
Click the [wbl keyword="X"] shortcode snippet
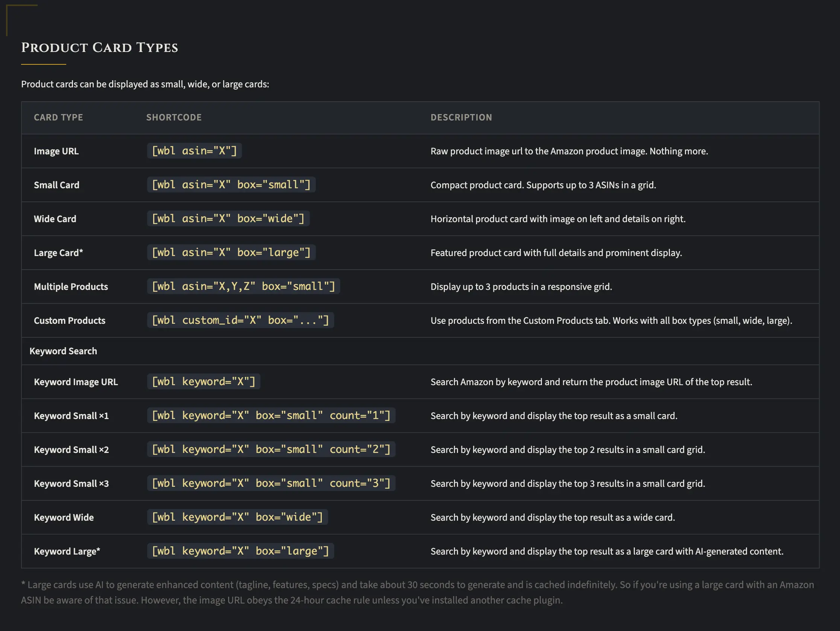click(204, 381)
